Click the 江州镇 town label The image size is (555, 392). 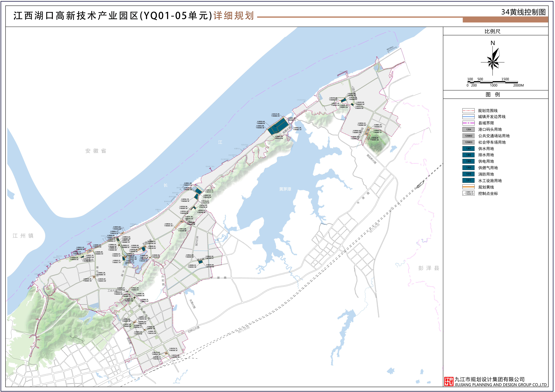pos(23,236)
